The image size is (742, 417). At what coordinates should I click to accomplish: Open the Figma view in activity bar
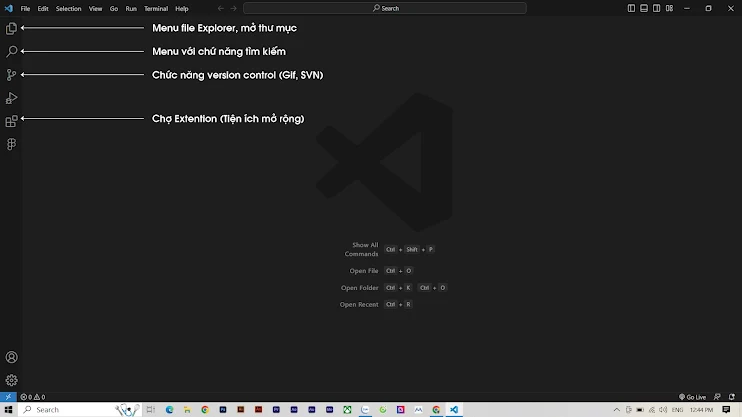11,144
